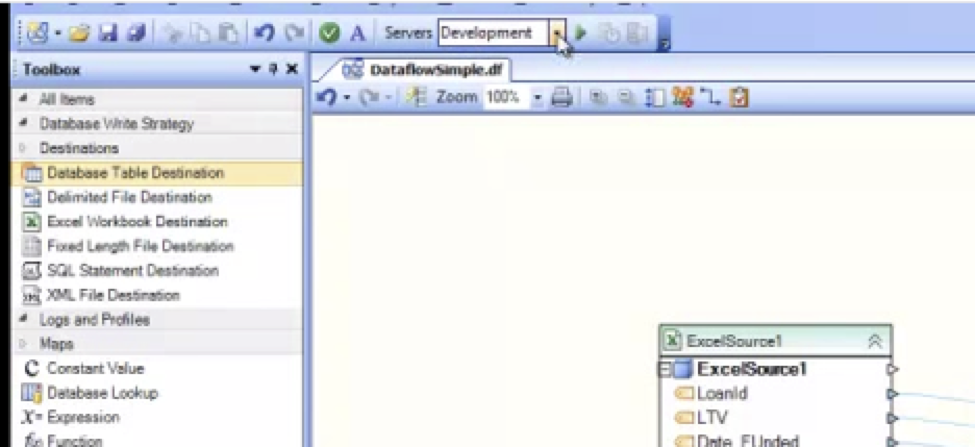Viewport: 975px width, 447px height.
Task: Click the green checkmark verify icon
Action: coord(329,33)
